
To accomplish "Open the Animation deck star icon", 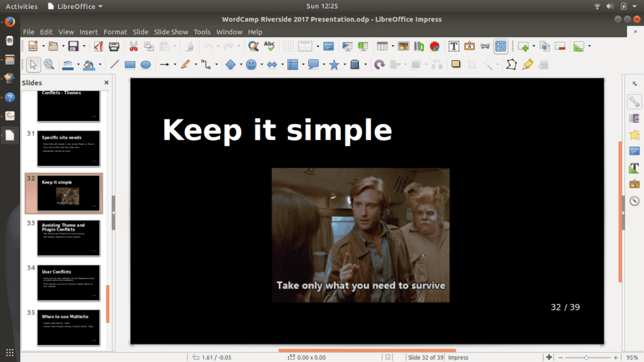I will point(635,134).
